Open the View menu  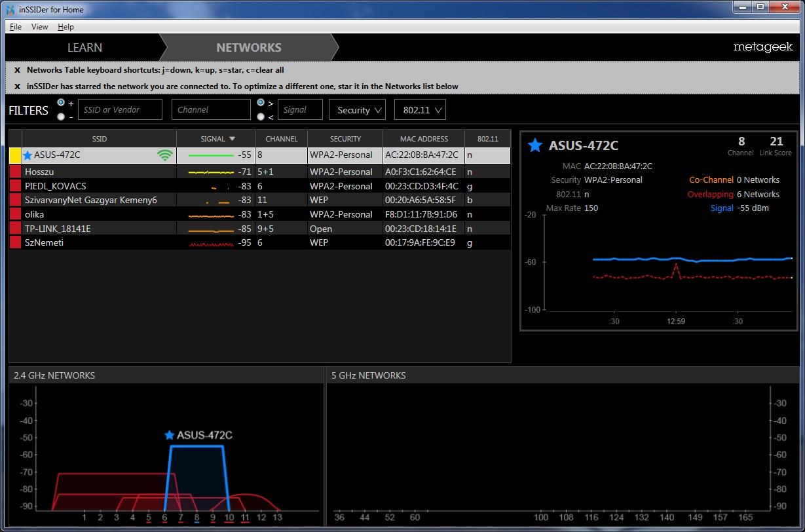[x=39, y=27]
